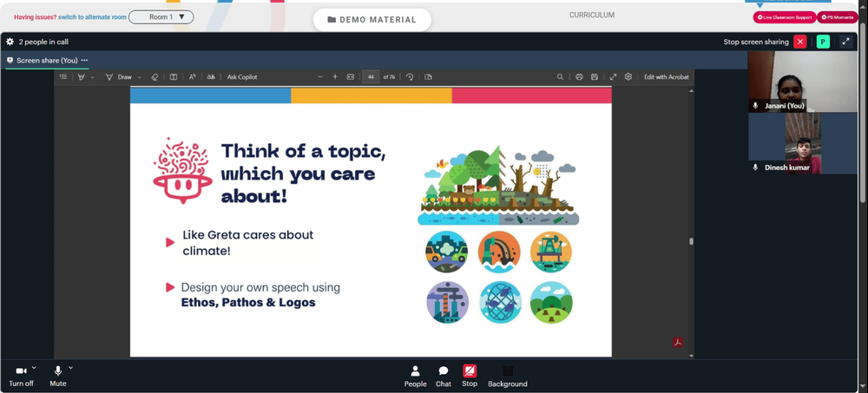Viewport: 868px width, 393px height.
Task: Expand the call window to fullscreen
Action: [845, 42]
